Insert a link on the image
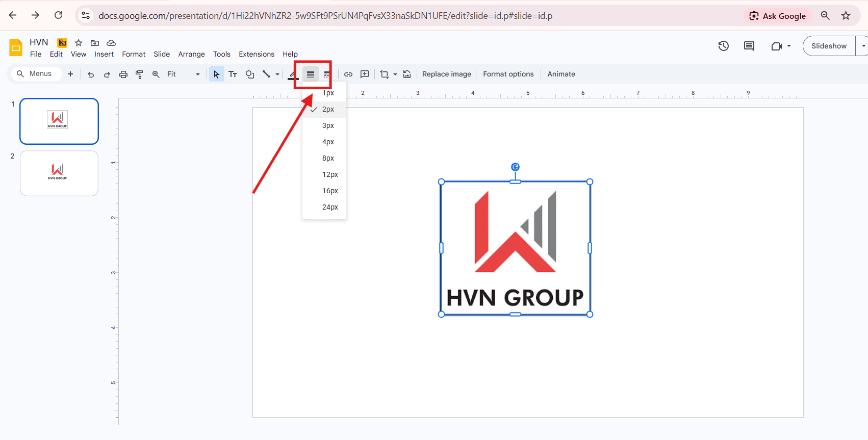The height and width of the screenshot is (440, 868). (x=348, y=74)
